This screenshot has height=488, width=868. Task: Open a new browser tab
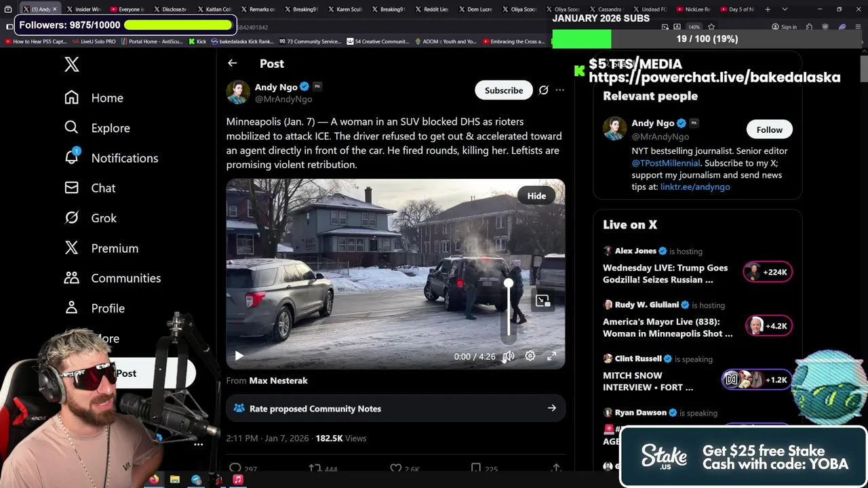point(768,9)
